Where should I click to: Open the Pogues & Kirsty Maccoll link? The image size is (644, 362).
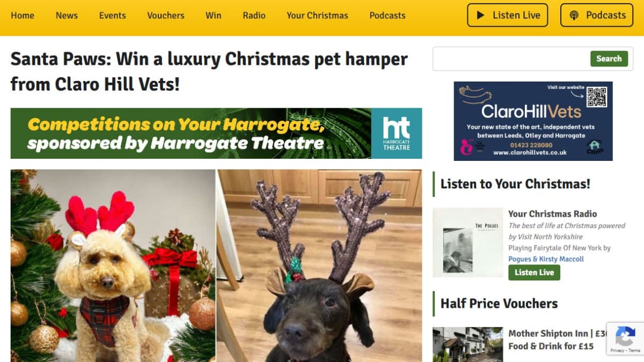coord(546,259)
